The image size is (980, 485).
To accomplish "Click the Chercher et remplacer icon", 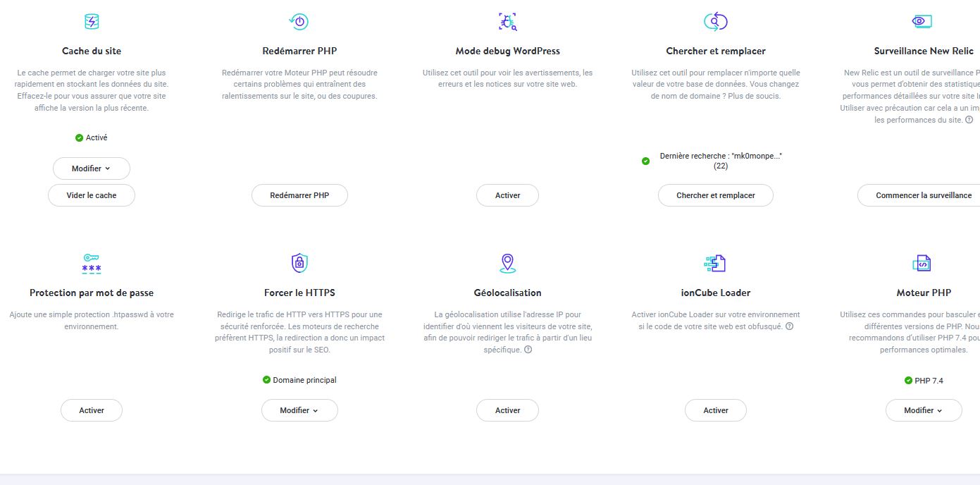I will coord(715,21).
